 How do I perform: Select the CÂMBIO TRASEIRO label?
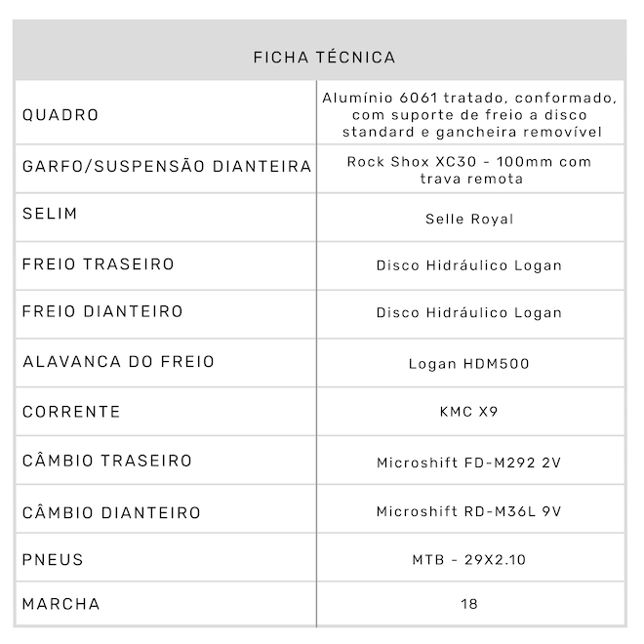[107, 461]
